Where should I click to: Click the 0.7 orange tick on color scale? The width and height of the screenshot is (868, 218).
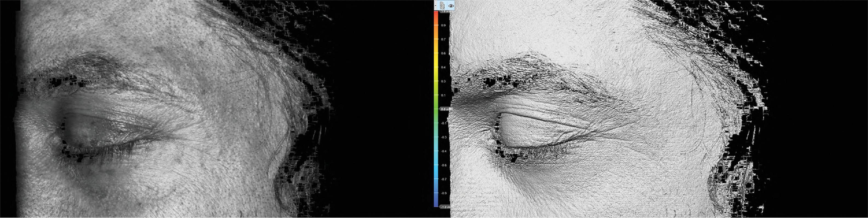click(443, 39)
